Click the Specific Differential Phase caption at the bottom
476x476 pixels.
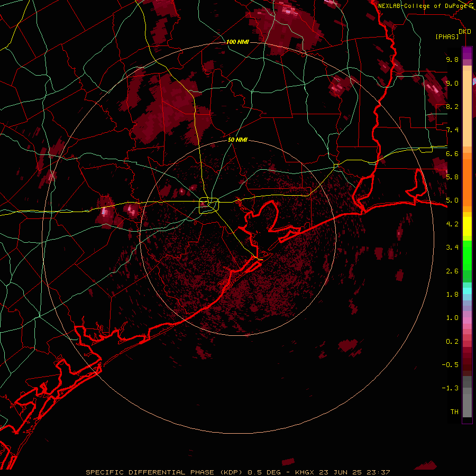click(x=237, y=472)
